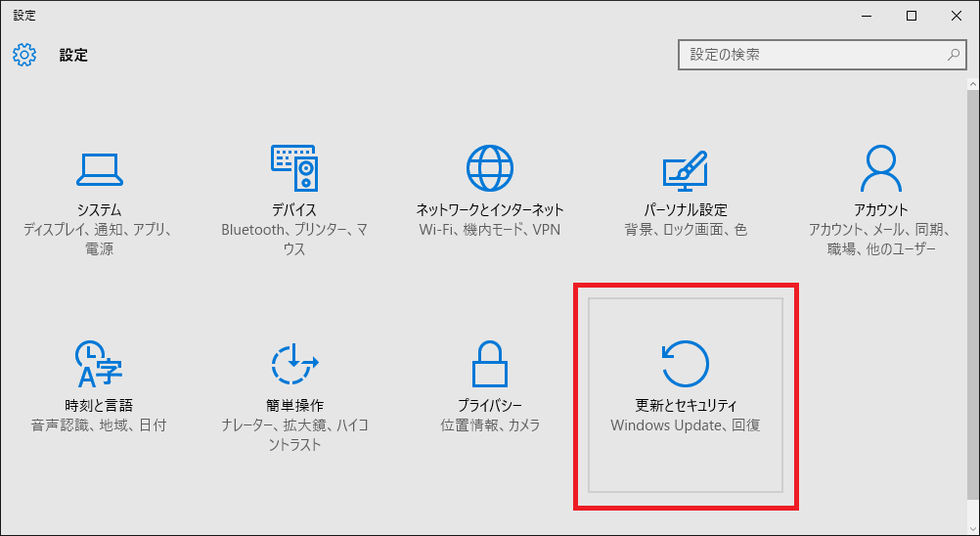
Task: Click the 更新とセキュリティ circular arrow icon
Action: tap(685, 365)
